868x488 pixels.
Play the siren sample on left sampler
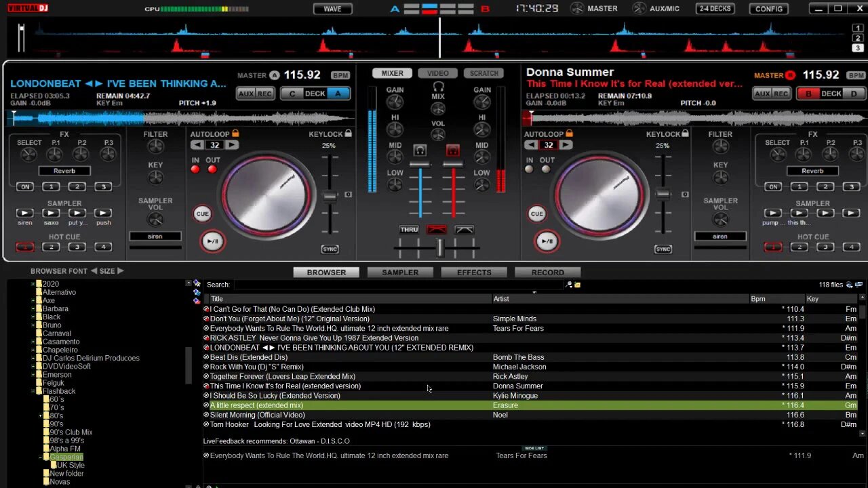[x=24, y=213]
